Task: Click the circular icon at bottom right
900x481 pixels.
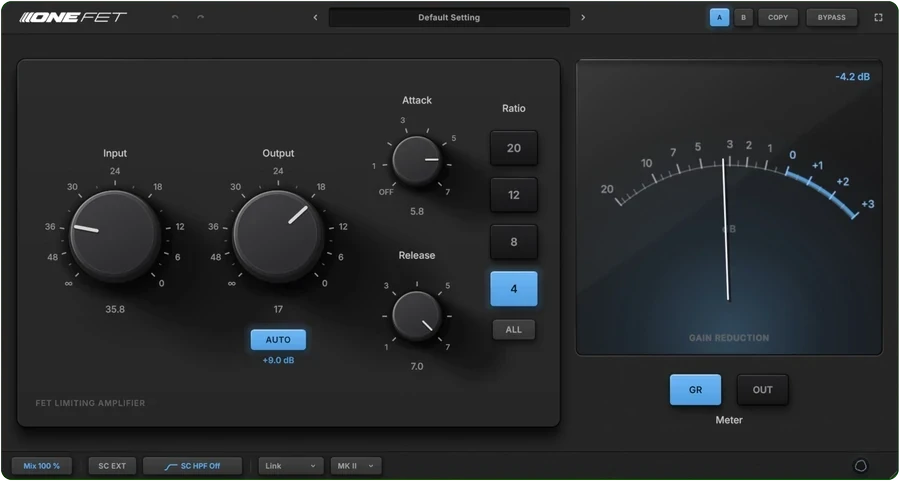Action: point(861,466)
